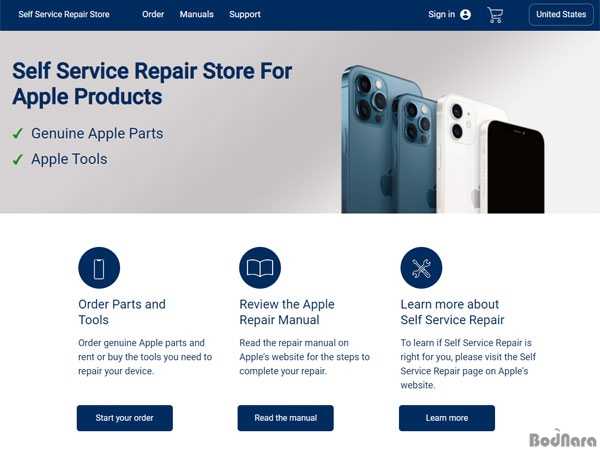This screenshot has width=600, height=450.
Task: Click the Order Parts and Tools heading
Action: pos(122,312)
